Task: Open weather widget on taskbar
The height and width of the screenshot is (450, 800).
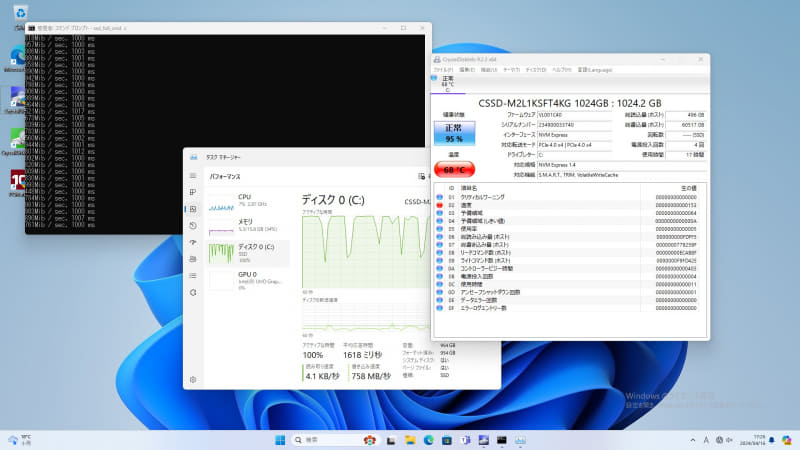Action: pyautogui.click(x=20, y=440)
